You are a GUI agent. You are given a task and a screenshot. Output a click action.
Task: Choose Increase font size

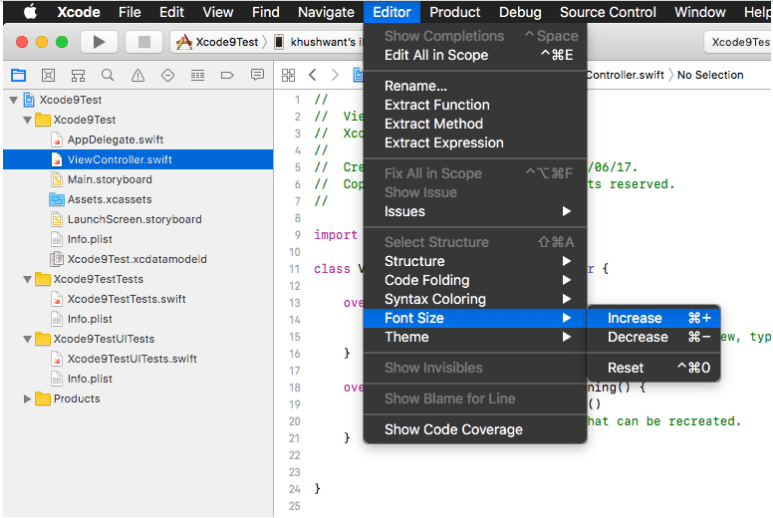point(635,318)
